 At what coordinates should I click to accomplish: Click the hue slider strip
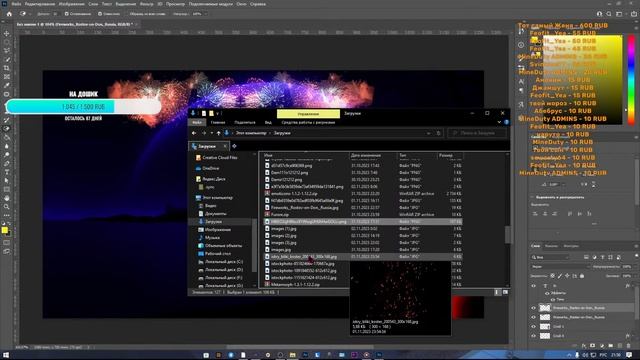coord(631,80)
